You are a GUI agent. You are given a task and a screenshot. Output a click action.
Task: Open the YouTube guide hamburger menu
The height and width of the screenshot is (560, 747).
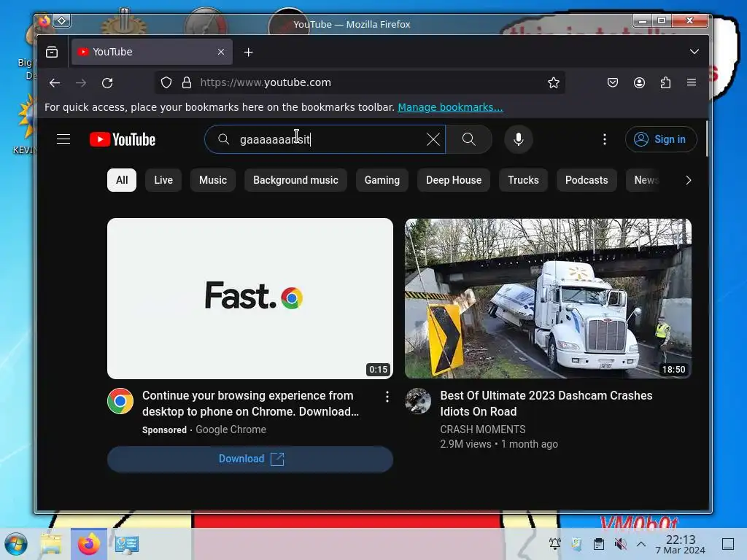(63, 139)
